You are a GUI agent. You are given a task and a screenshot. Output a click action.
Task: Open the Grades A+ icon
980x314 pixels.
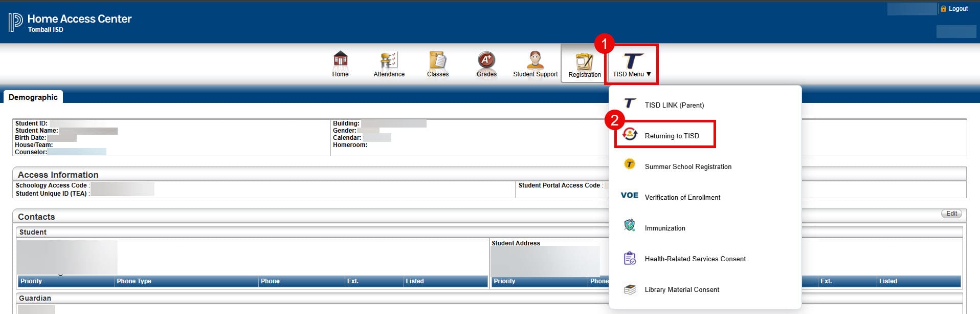[486, 60]
